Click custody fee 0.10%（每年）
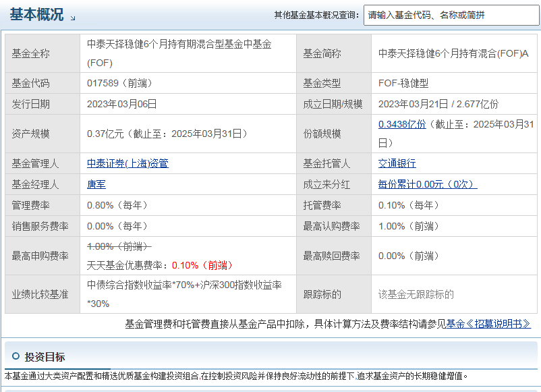Screen dimensions: 541x392 click(x=409, y=205)
